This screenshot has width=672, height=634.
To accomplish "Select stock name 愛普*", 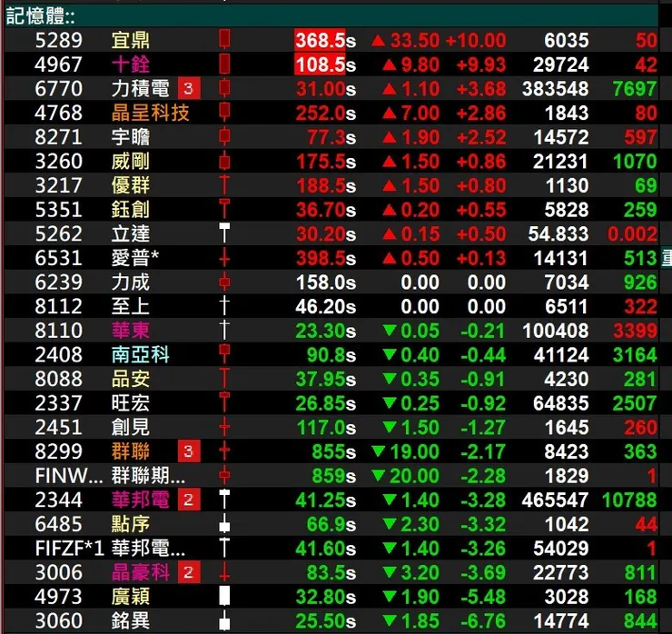I will tap(135, 258).
